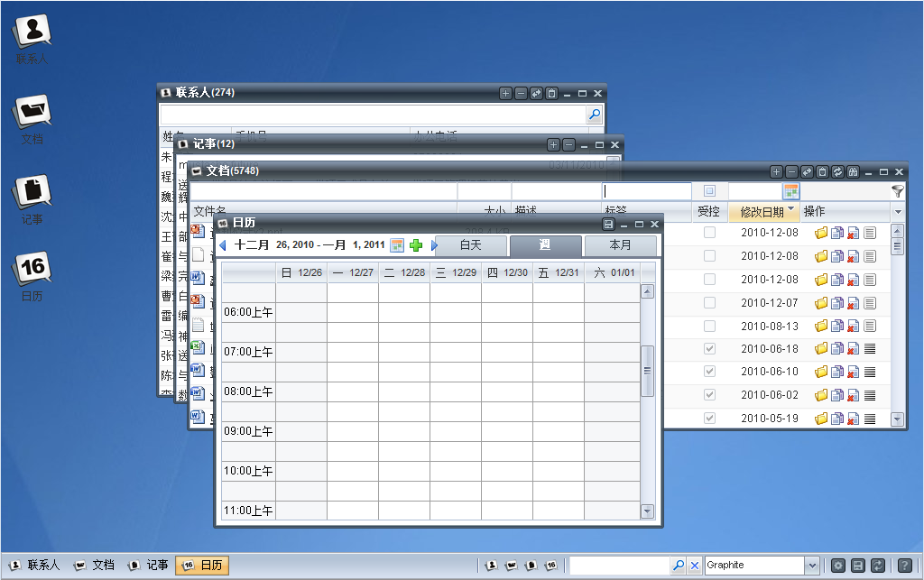The width and height of the screenshot is (924, 580).
Task: Open the 联系人 desktop icon
Action: tap(32, 38)
